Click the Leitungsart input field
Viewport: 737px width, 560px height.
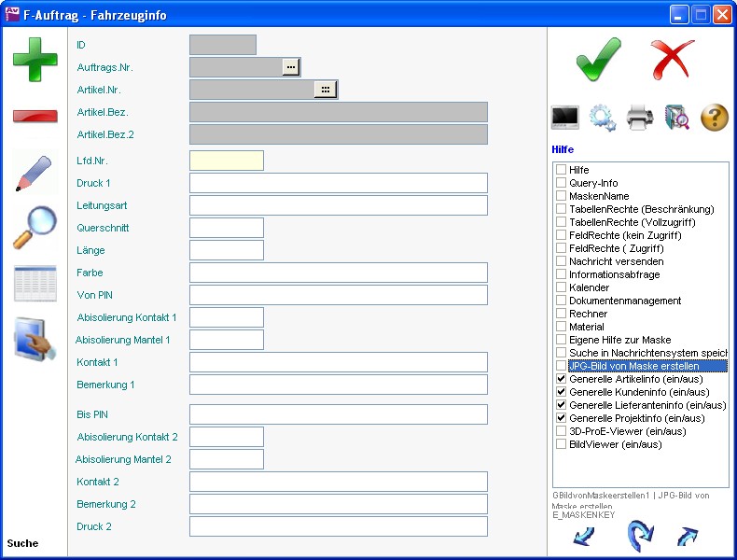pyautogui.click(x=338, y=205)
